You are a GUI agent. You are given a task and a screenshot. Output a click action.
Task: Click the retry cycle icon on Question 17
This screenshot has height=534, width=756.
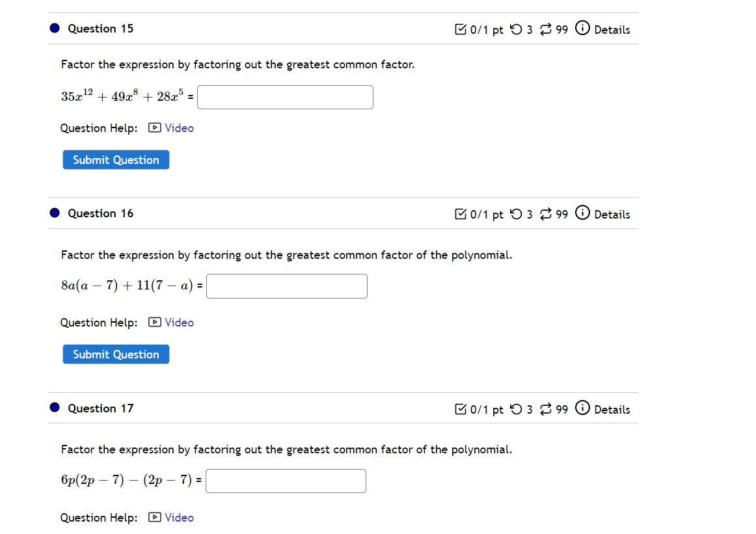tap(545, 409)
